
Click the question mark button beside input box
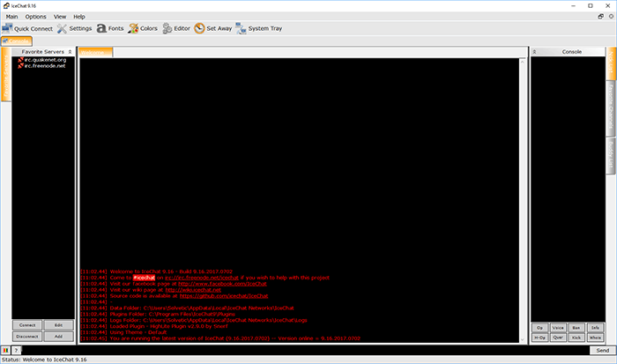tap(16, 350)
